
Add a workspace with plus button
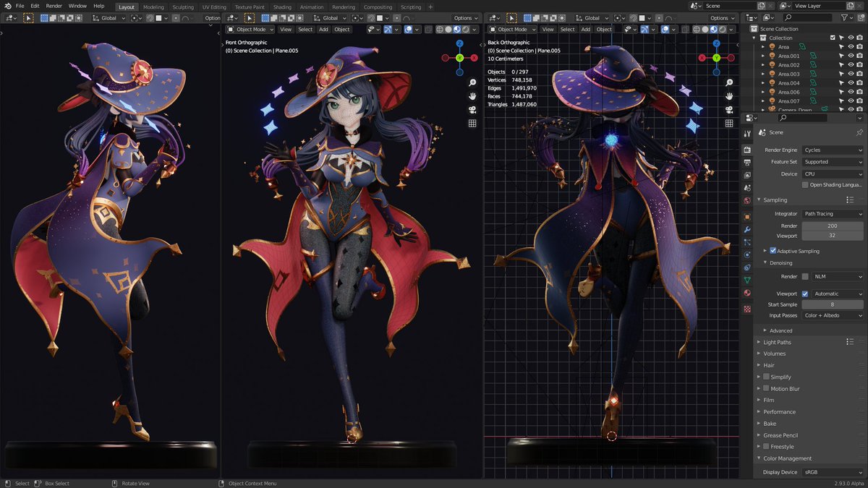click(x=430, y=7)
